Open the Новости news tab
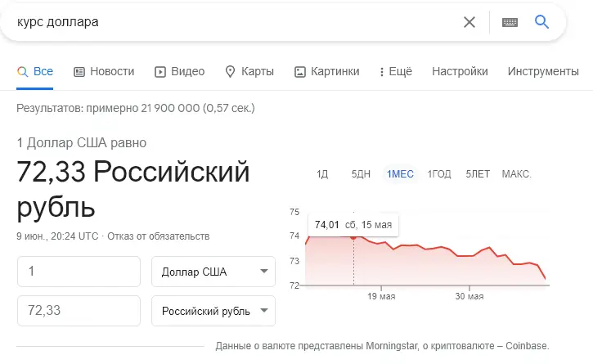The height and width of the screenshot is (364, 593). [104, 71]
